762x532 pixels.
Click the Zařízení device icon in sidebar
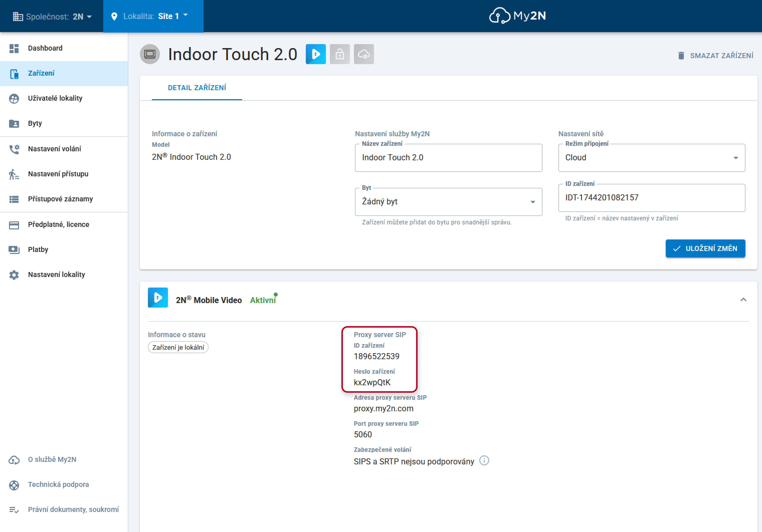tap(14, 74)
